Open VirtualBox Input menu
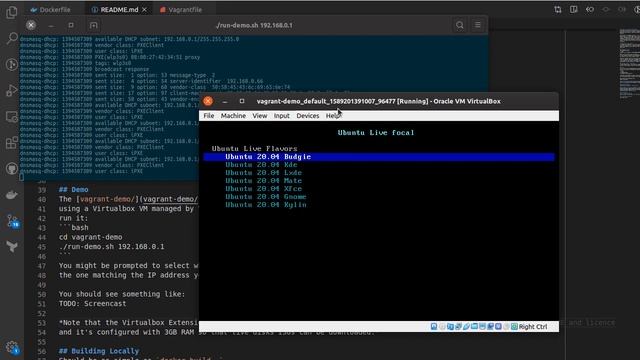This screenshot has width=640, height=360. 282,116
